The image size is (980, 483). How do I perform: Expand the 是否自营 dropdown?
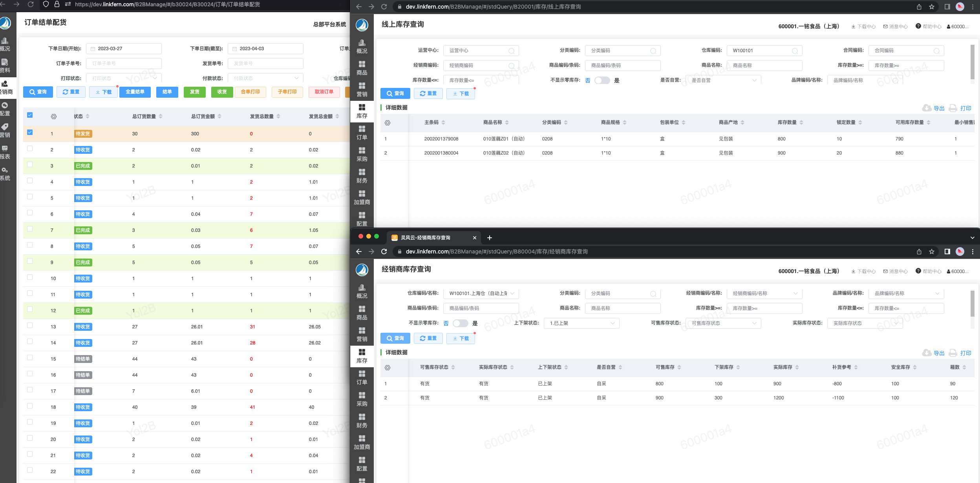723,80
